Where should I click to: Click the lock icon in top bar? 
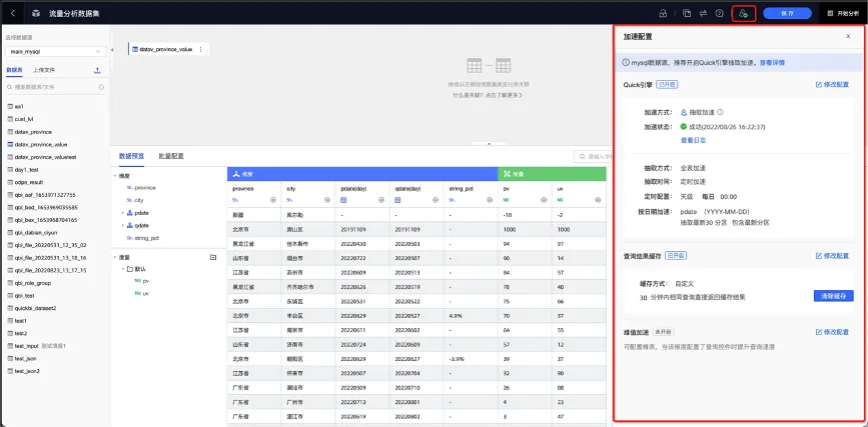click(663, 13)
